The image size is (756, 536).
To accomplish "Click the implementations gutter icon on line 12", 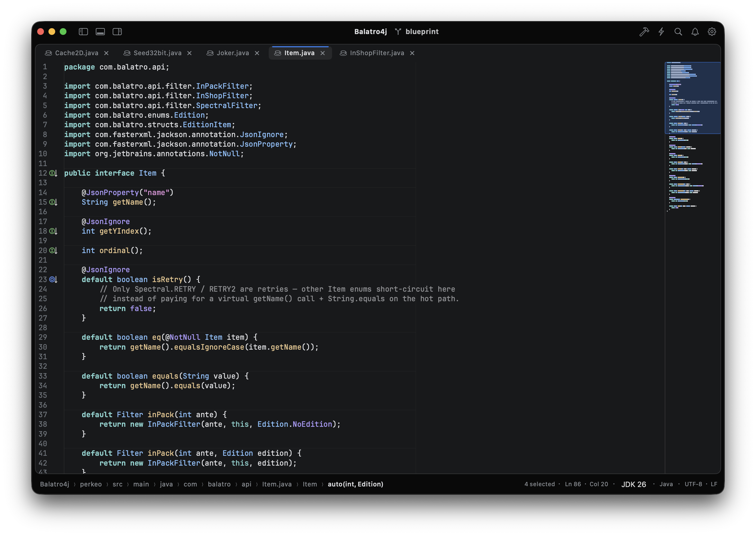I will coord(53,173).
